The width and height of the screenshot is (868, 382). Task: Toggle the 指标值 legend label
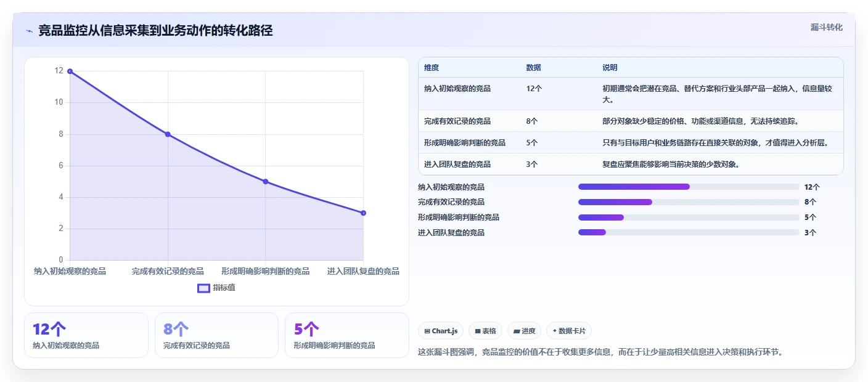224,288
